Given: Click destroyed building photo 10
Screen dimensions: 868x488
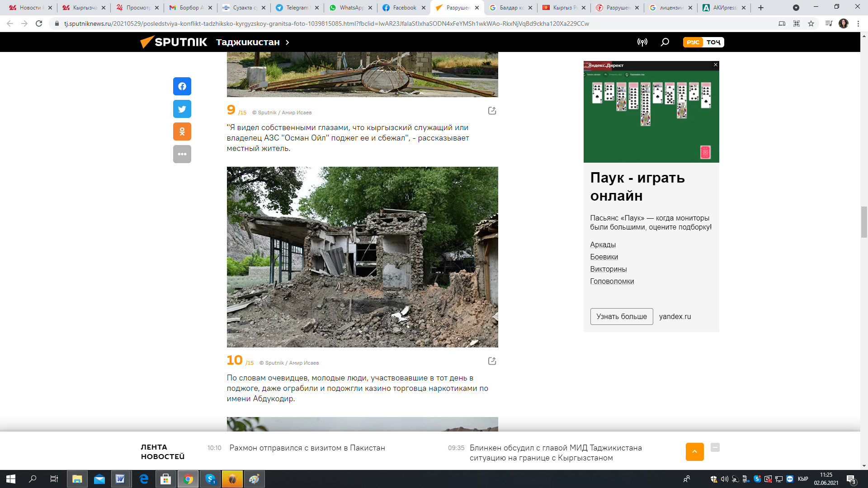Looking at the screenshot, I should click(362, 257).
